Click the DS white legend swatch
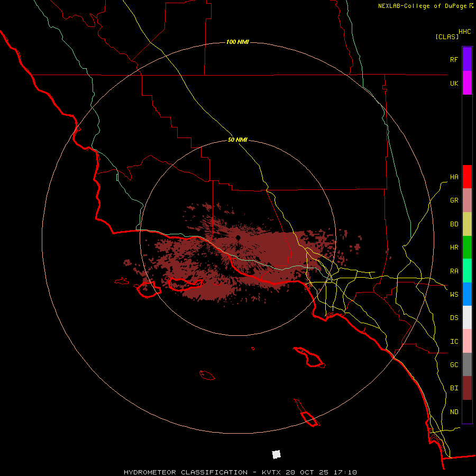This screenshot has height=476, width=476. (x=467, y=317)
